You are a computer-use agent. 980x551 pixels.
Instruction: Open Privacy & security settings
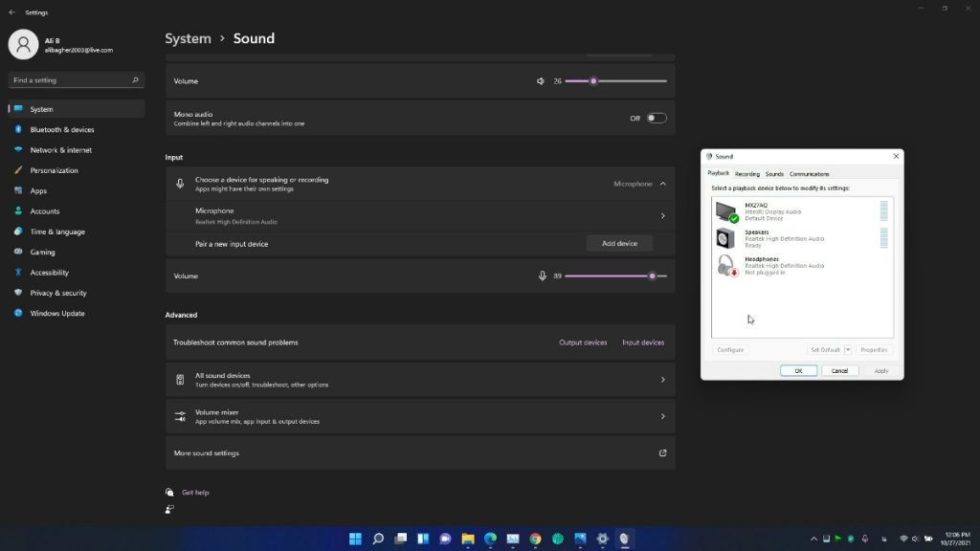point(77,293)
